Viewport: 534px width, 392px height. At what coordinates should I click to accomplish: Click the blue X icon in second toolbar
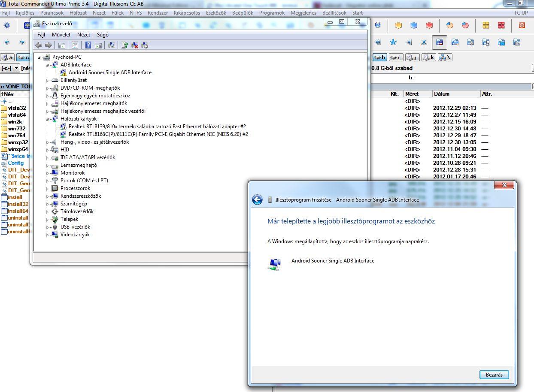point(424,42)
